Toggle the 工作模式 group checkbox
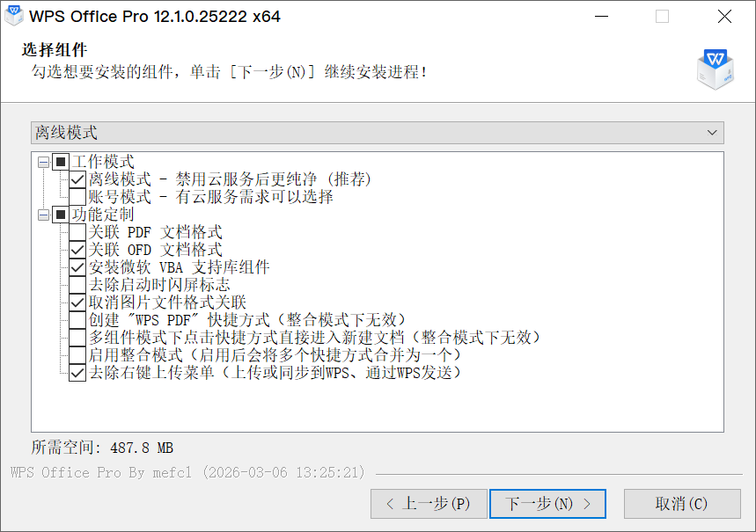This screenshot has width=756, height=532. tap(61, 162)
